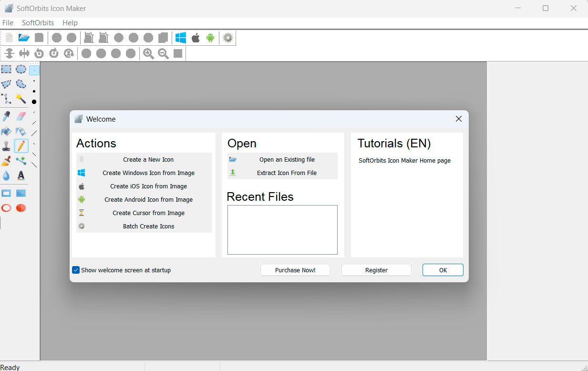Image resolution: width=588 pixels, height=371 pixels.
Task: Open the File menu
Action: pyautogui.click(x=8, y=22)
